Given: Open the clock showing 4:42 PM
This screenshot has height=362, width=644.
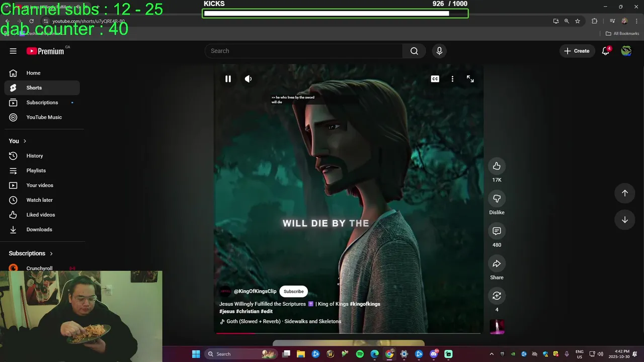Looking at the screenshot, I should (x=619, y=354).
